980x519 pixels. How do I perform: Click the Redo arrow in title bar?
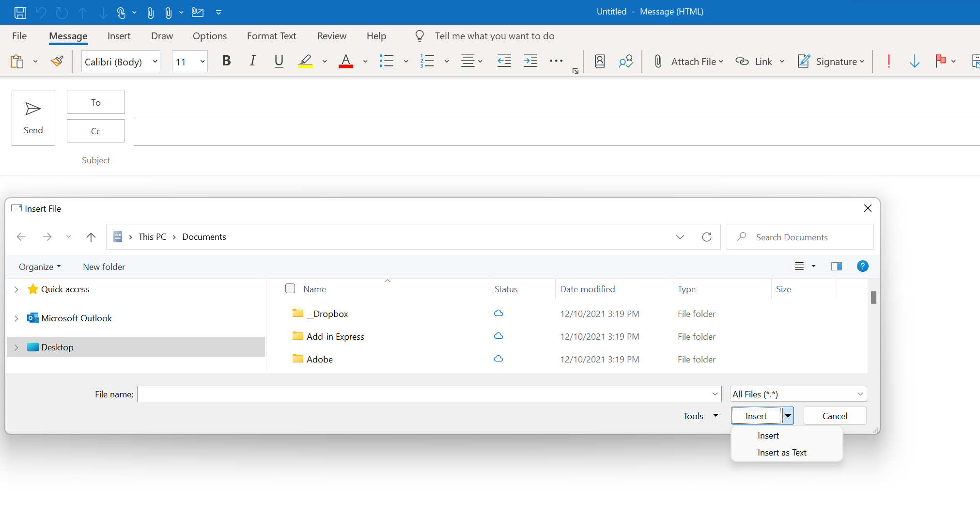pyautogui.click(x=62, y=13)
